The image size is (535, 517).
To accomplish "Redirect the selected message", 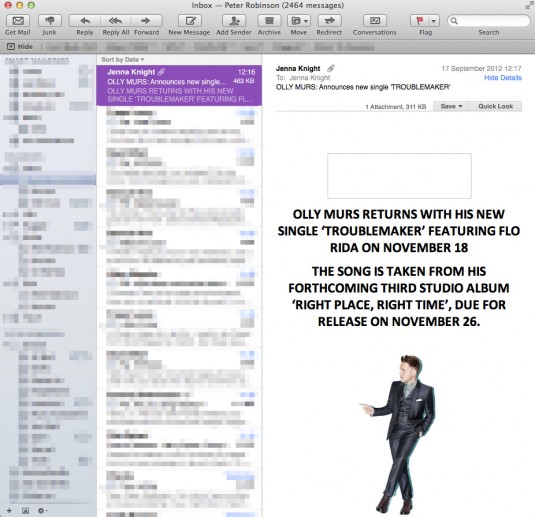I will [329, 21].
